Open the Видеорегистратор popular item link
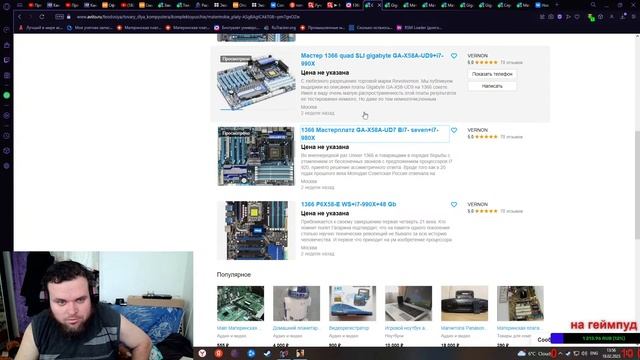Viewport: 640px width, 360px height. pos(349,328)
